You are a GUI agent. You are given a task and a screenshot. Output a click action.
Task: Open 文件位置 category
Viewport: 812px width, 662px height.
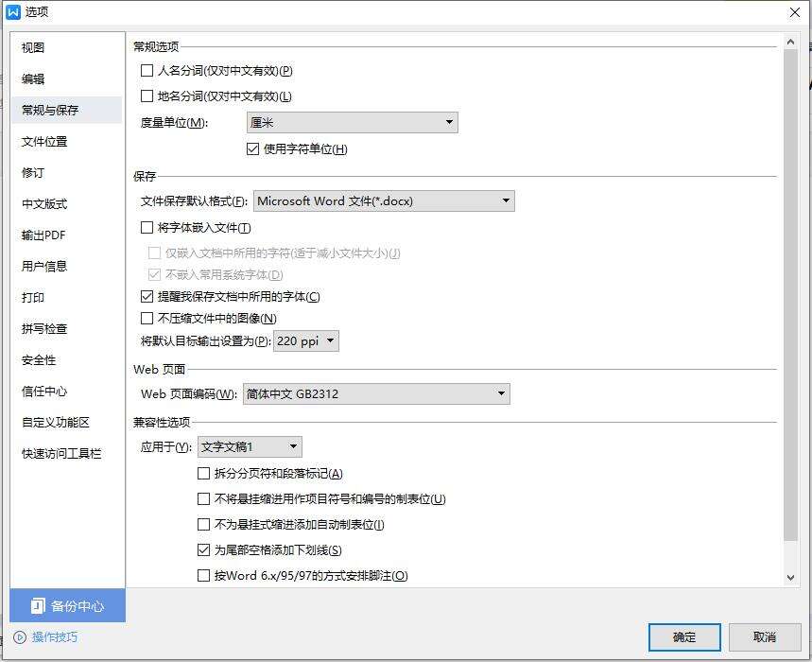tap(67, 142)
